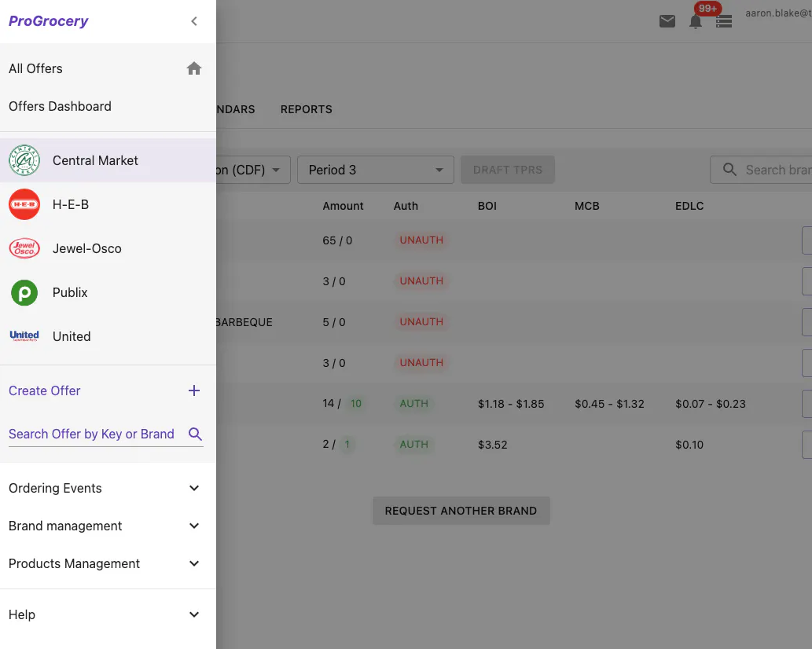This screenshot has width=812, height=649.
Task: Expand the Ordering Events section
Action: click(108, 488)
